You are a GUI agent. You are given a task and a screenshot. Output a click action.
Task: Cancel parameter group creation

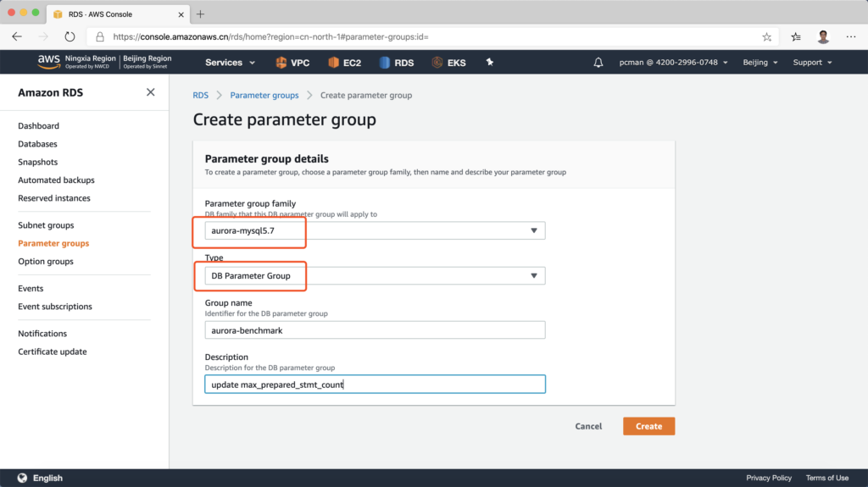[588, 426]
